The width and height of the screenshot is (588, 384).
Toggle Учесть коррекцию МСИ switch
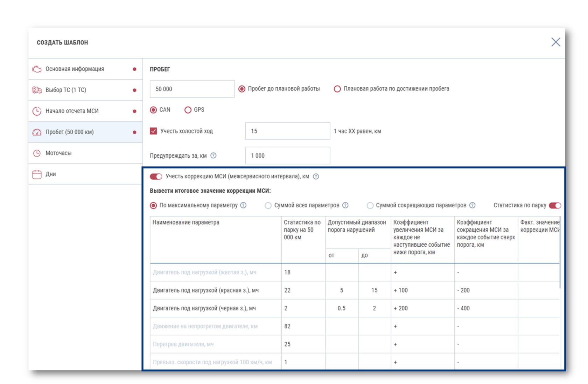point(156,176)
